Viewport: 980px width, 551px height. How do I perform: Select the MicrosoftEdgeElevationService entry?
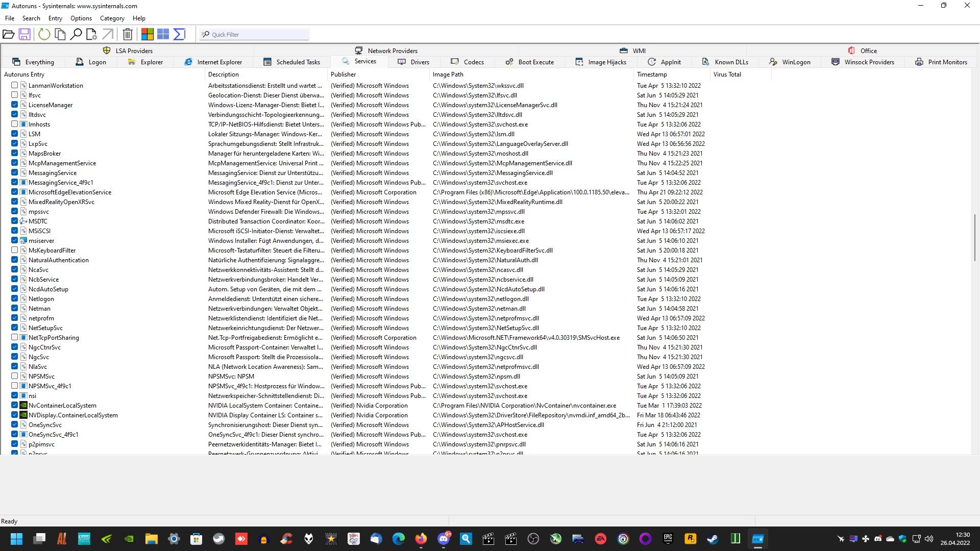[x=70, y=192]
